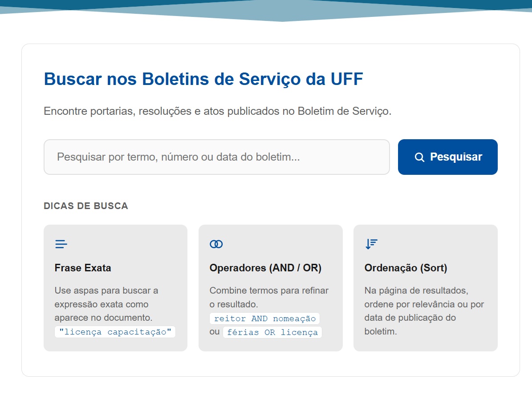Click the Operadores (AND / OR) heading
This screenshot has height=395, width=532.
265,268
